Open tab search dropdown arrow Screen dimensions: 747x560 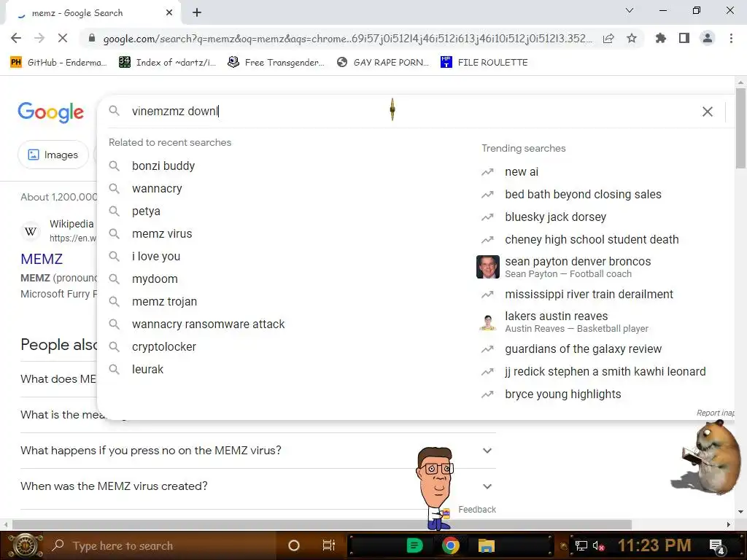coord(630,10)
